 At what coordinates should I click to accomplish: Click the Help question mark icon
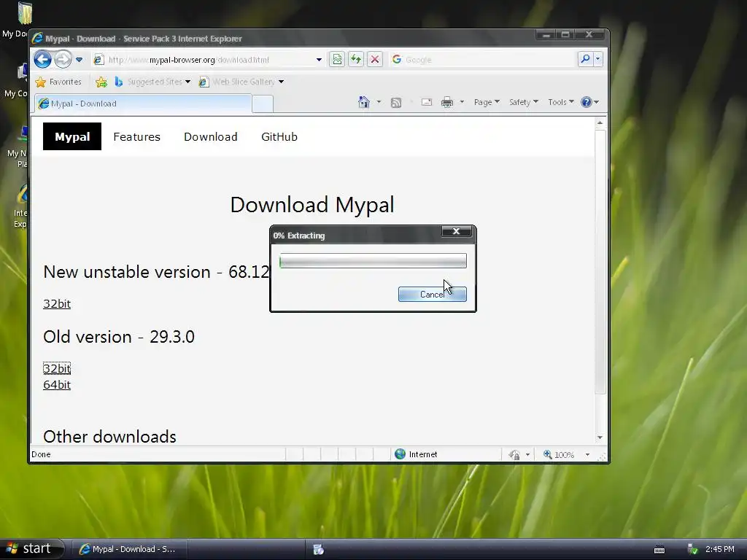click(587, 102)
